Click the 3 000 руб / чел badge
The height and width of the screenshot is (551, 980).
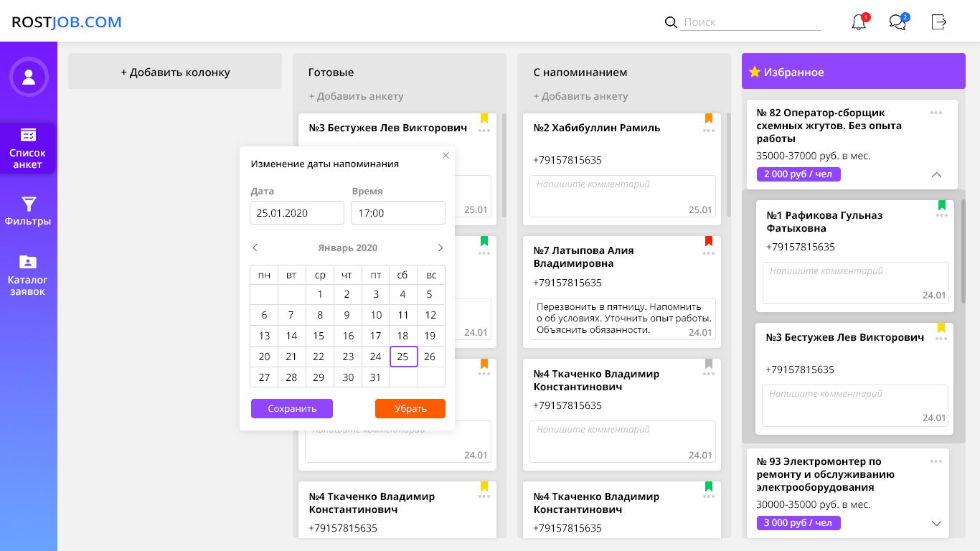pos(798,523)
